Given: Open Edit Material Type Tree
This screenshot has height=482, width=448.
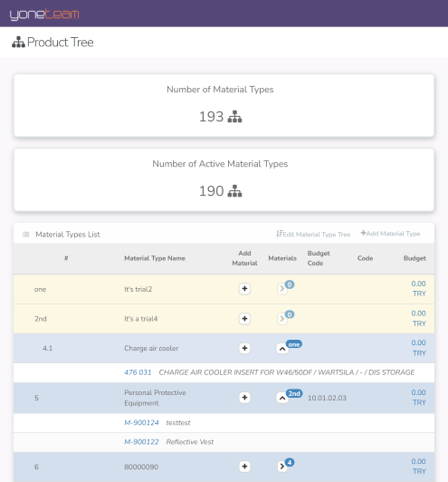Looking at the screenshot, I should tap(313, 235).
